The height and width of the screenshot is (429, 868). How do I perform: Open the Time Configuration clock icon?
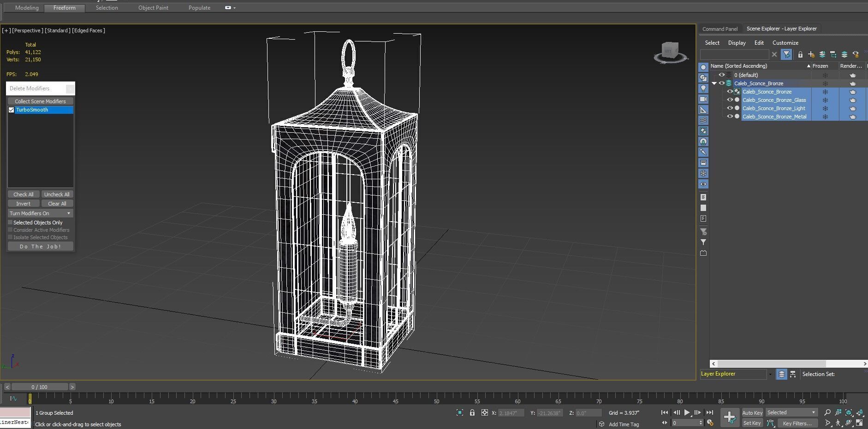click(710, 423)
